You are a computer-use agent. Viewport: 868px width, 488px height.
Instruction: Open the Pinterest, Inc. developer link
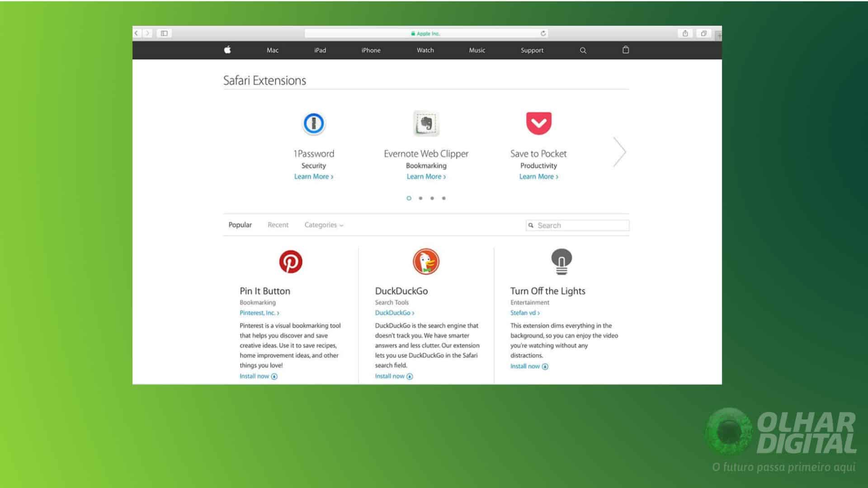click(259, 313)
